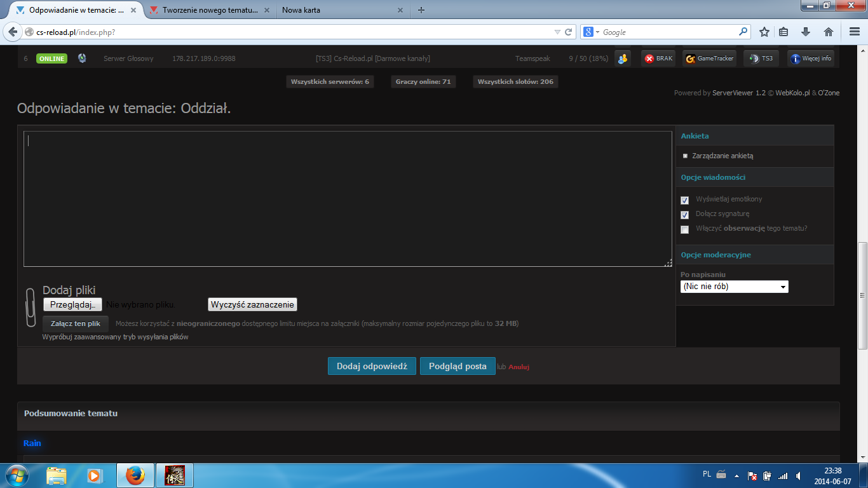Toggle the Wyświetlaj emotikony checkbox
This screenshot has height=488, width=868.
(684, 200)
